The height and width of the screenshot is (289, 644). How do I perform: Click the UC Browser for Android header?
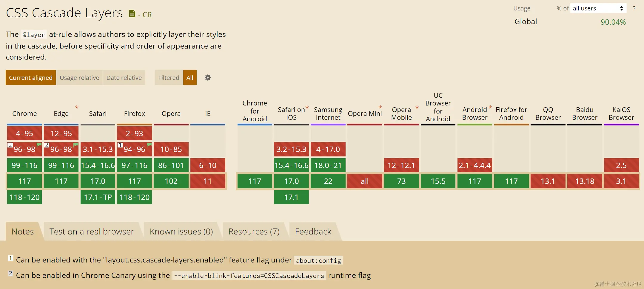(438, 107)
